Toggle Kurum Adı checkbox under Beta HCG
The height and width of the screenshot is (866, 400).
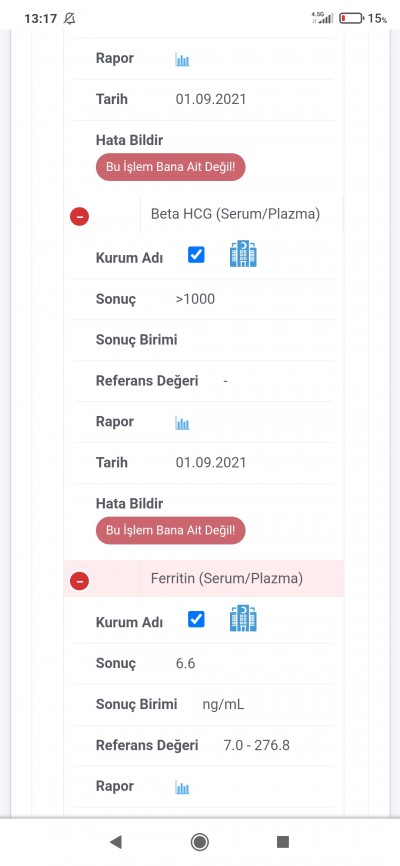pyautogui.click(x=196, y=255)
